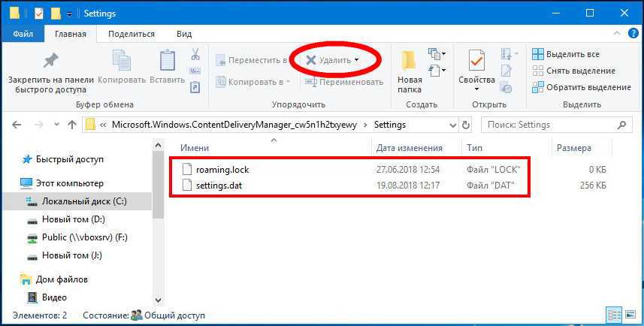This screenshot has width=644, height=326.
Task: Click the History icon in the Открыть group
Action: 506,87
